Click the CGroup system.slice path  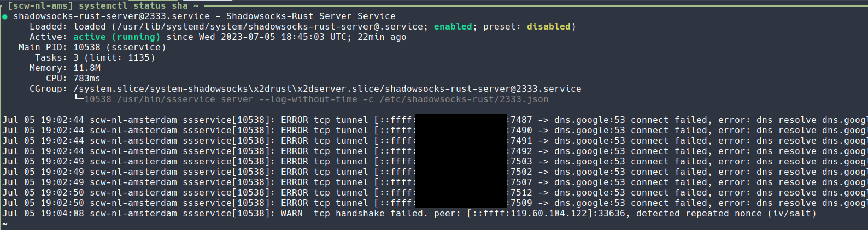(327, 89)
